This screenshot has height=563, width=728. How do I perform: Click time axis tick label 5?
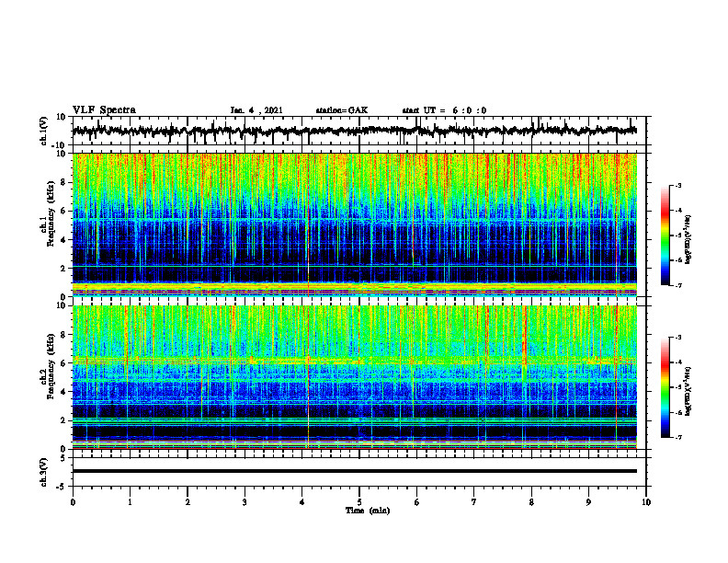coord(359,502)
